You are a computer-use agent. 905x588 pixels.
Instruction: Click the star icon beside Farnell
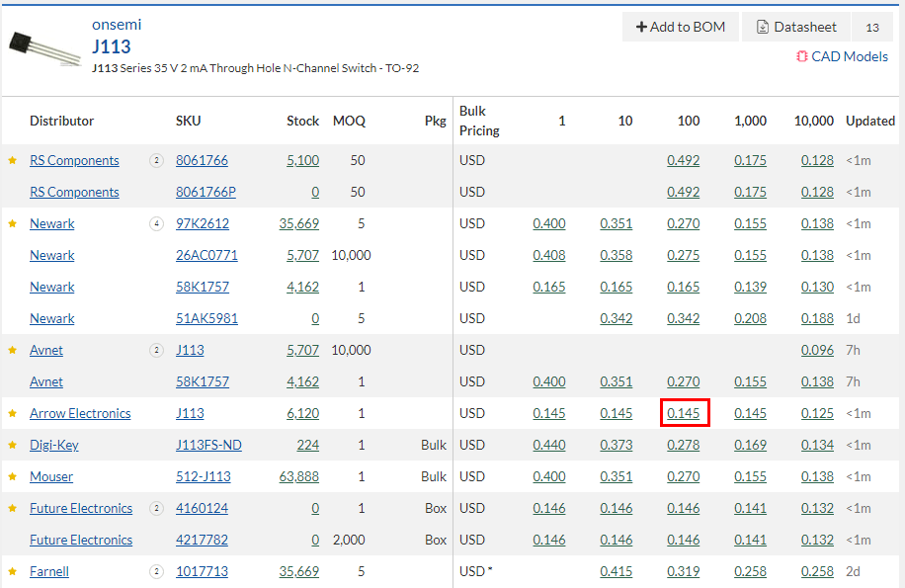point(12,571)
